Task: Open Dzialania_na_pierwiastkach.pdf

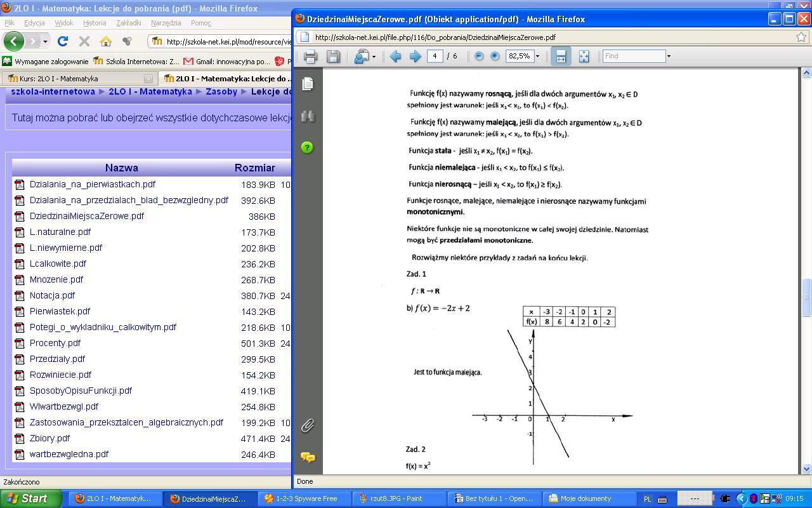Action: click(93, 184)
